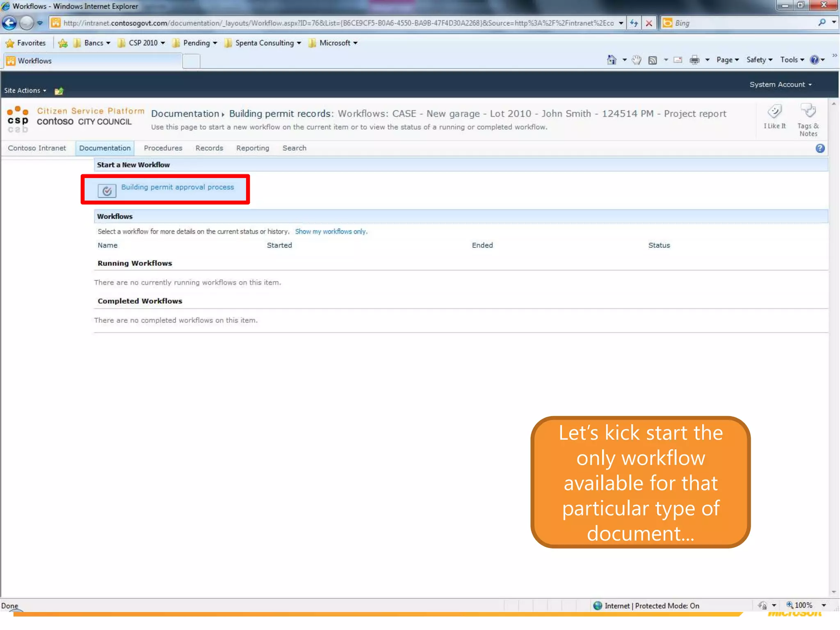Expand the address bar history dropdown

click(621, 23)
